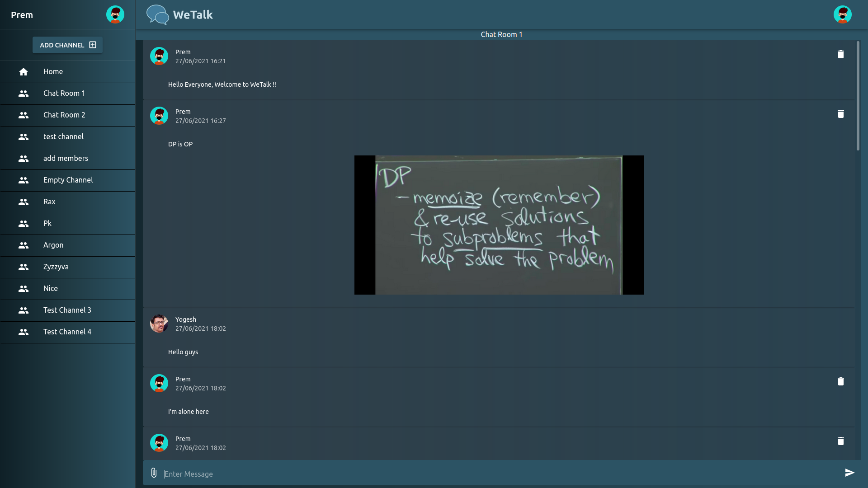This screenshot has height=488, width=868.
Task: Switch to test channel
Action: click(x=63, y=136)
